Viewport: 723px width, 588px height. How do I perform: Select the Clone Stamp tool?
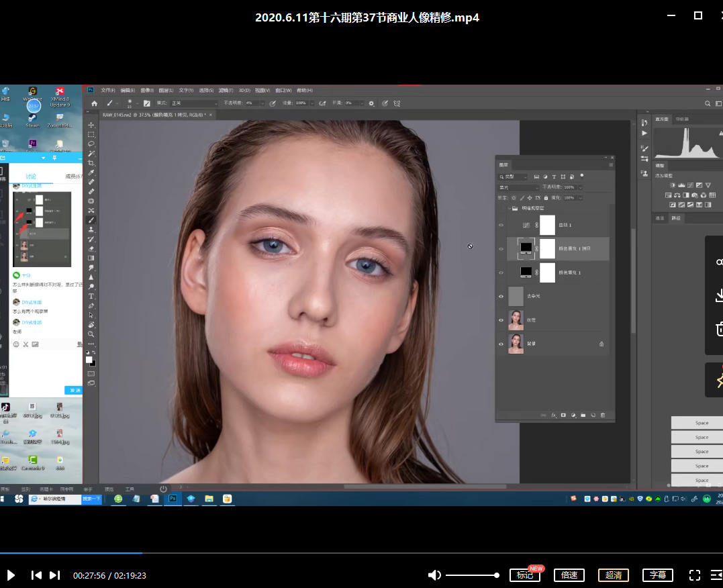(91, 230)
